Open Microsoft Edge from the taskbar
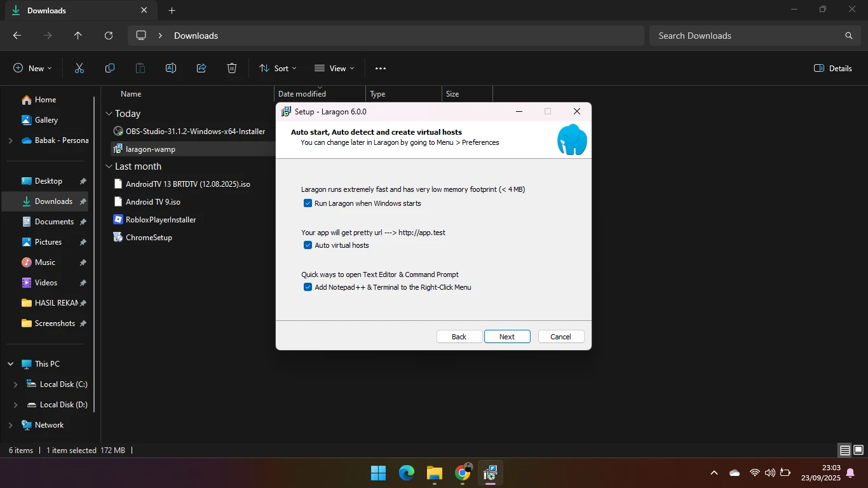 407,473
